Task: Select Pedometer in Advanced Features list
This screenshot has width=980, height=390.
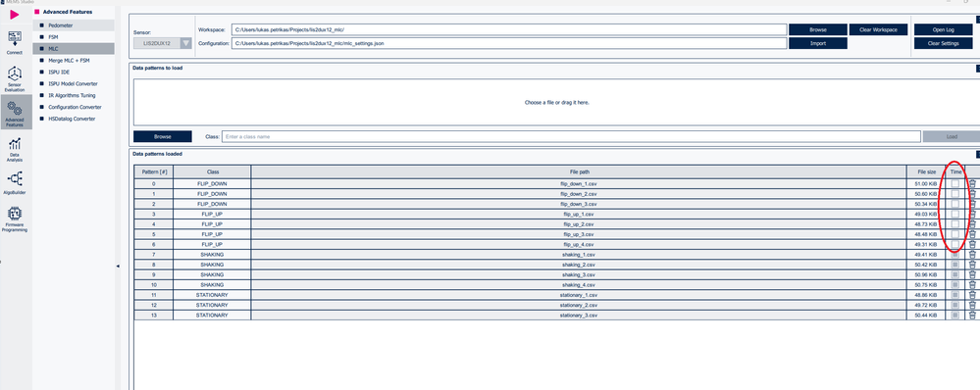Action: (x=74, y=25)
